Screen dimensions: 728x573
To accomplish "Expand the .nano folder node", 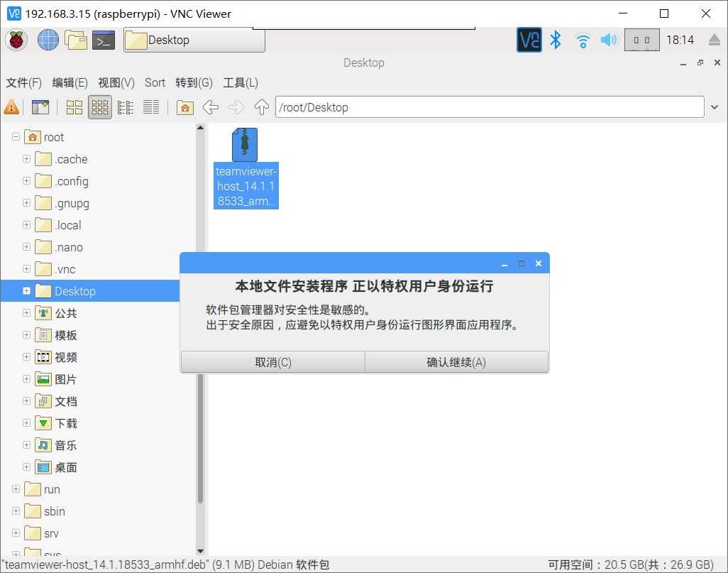I will (x=26, y=247).
